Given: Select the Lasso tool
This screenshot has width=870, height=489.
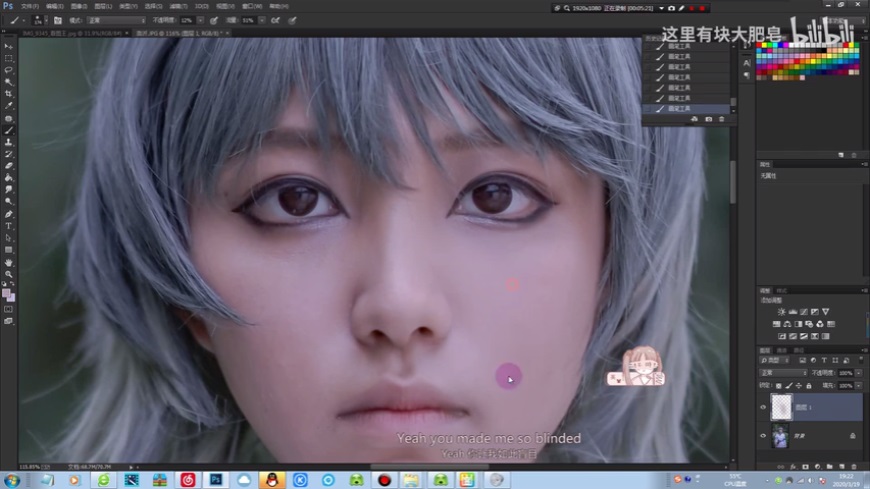Looking at the screenshot, I should coord(8,70).
